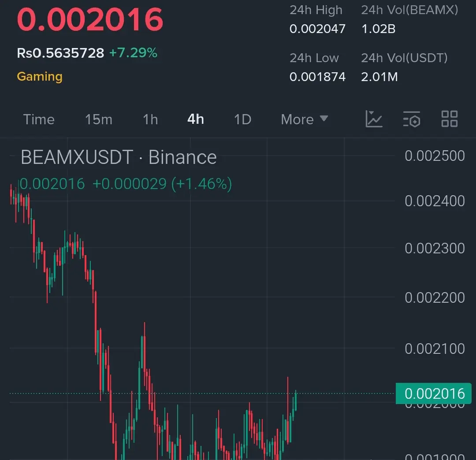Click the 0.002200 price axis label
476x460 pixels.
pos(435,298)
